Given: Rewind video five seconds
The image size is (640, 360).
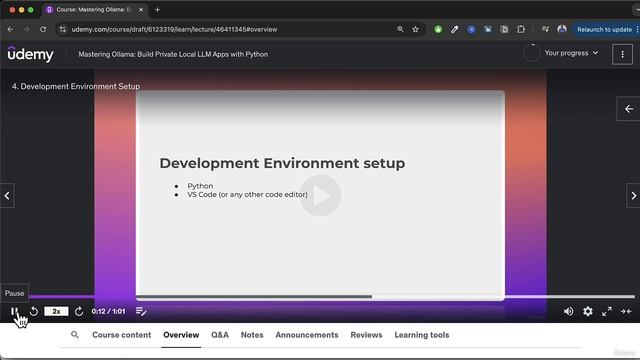Looking at the screenshot, I should pyautogui.click(x=34, y=311).
